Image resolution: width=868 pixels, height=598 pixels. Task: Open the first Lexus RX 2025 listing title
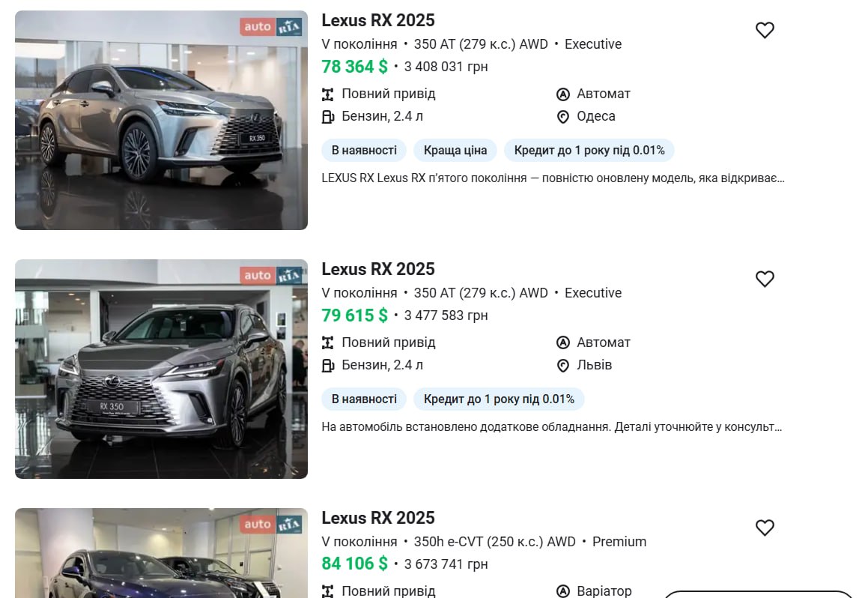(x=378, y=19)
